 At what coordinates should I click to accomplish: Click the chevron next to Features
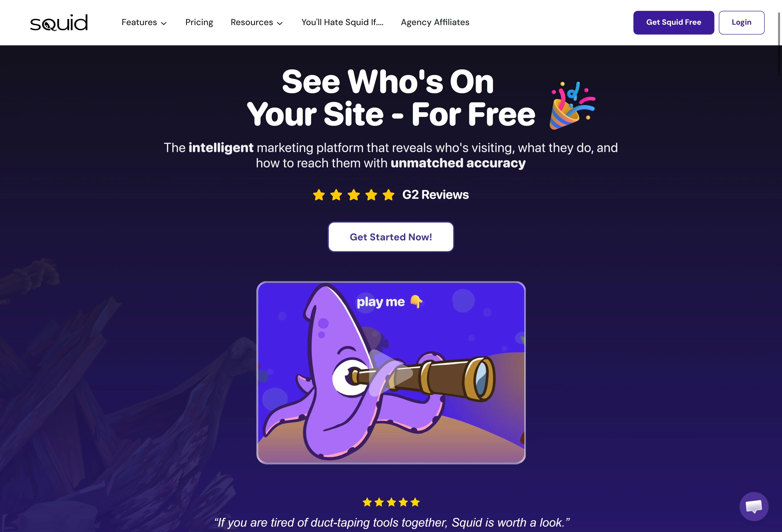tap(164, 23)
